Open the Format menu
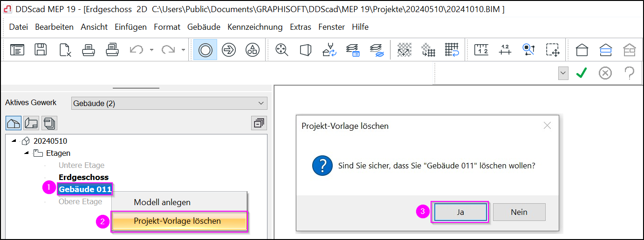This screenshot has width=644, height=240. coord(167,27)
